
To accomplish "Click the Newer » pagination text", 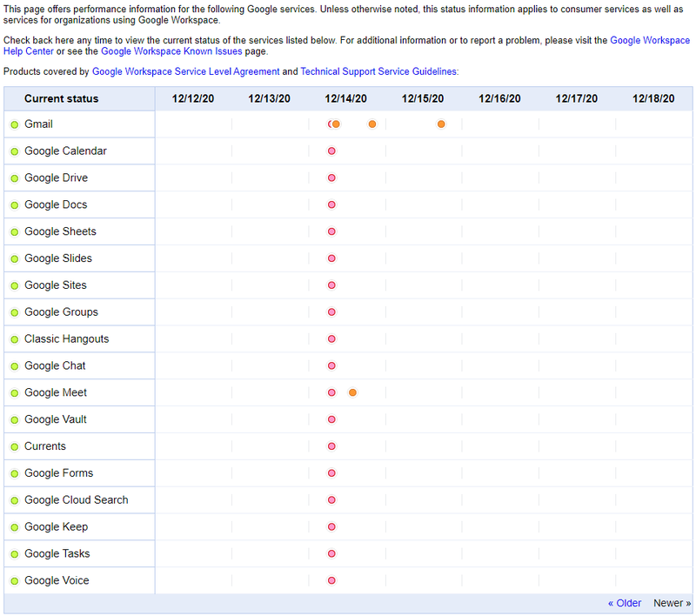I will 672,603.
